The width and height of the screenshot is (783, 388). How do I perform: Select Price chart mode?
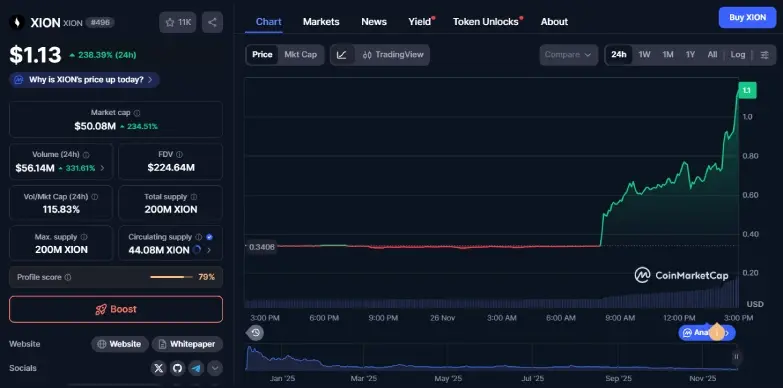262,55
